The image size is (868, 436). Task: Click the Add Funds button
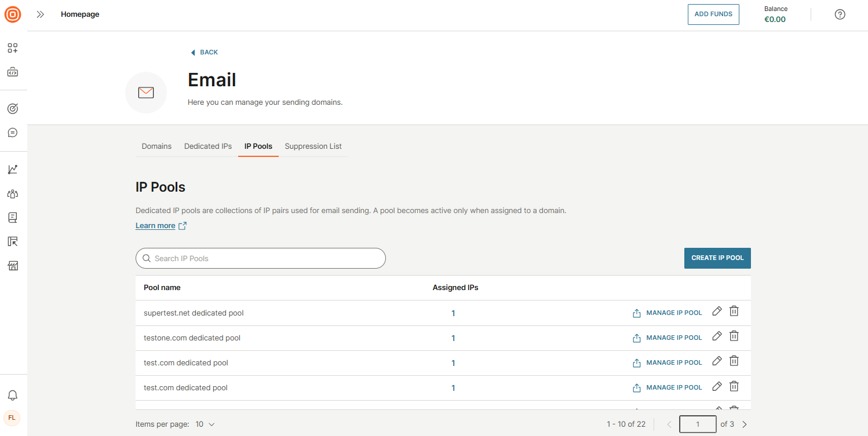coord(713,14)
